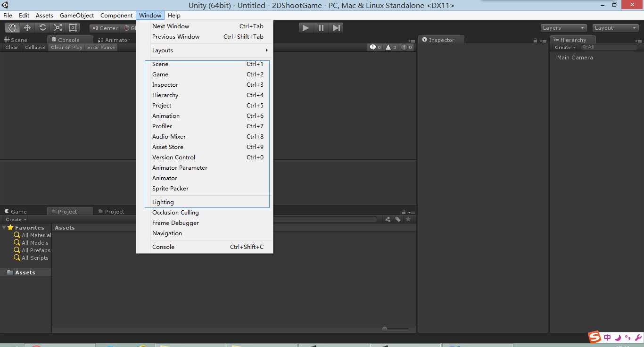Click Search by Label icon in Project
Viewport: 644px width, 347px height.
(398, 219)
